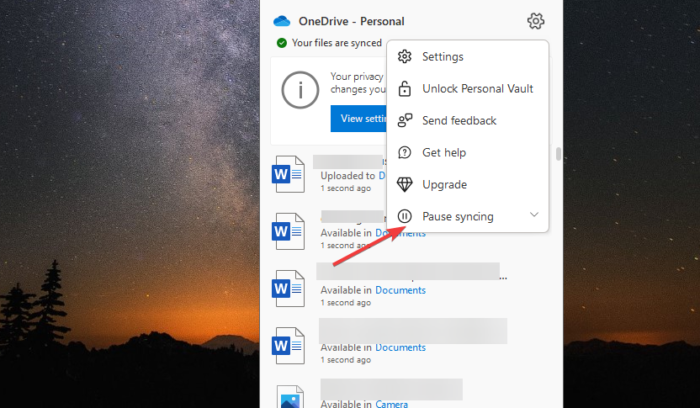The width and height of the screenshot is (700, 408).
Task: Click the privacy info circle icon
Action: (x=299, y=91)
